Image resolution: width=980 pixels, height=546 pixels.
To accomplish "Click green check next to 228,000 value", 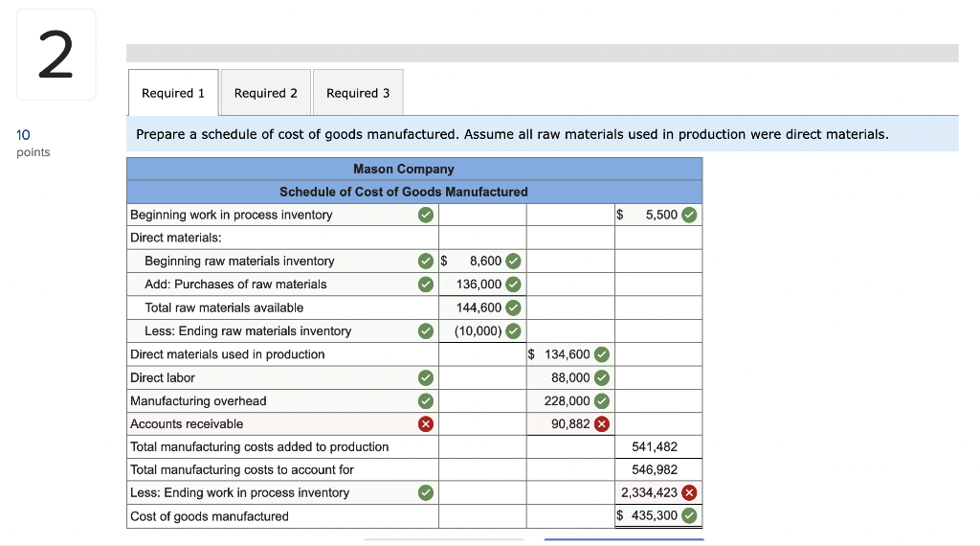I will point(602,401).
